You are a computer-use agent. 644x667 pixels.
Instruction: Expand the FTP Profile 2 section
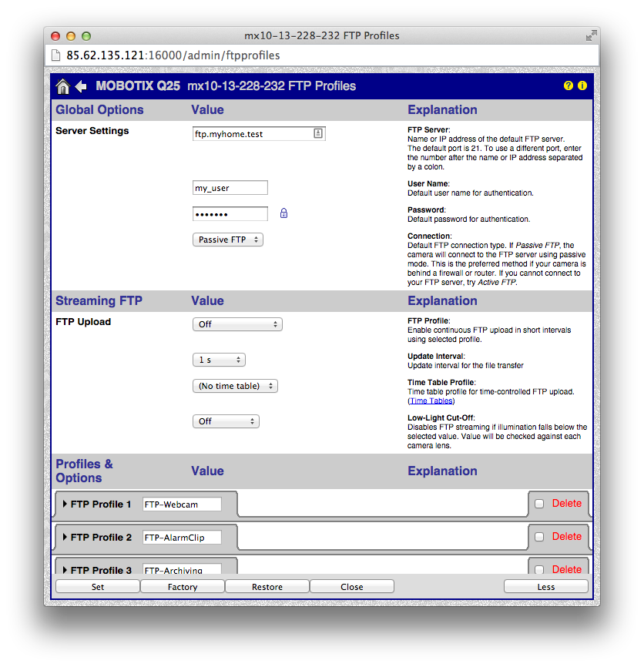[x=65, y=538]
